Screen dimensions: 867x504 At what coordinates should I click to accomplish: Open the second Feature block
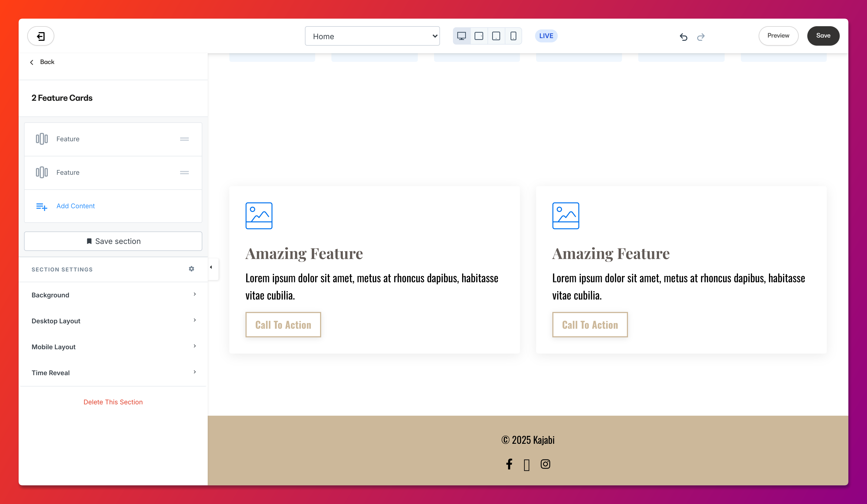point(113,172)
